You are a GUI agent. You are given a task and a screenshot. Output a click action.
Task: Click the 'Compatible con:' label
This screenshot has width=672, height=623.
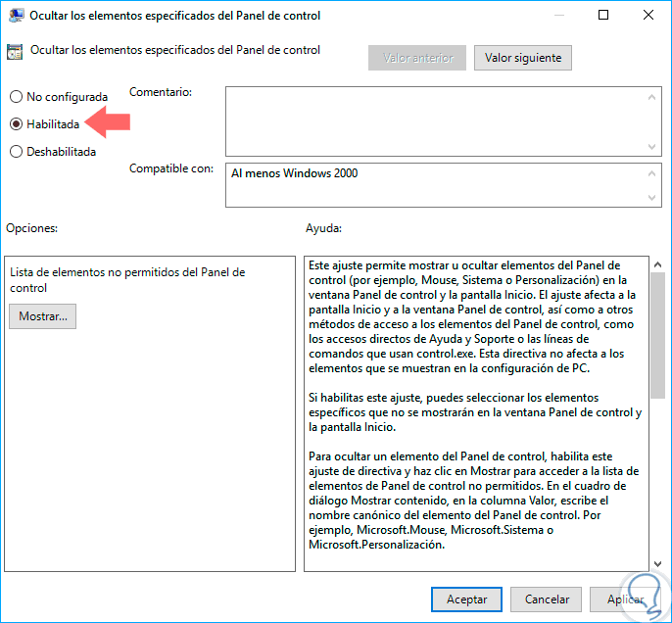pyautogui.click(x=171, y=168)
